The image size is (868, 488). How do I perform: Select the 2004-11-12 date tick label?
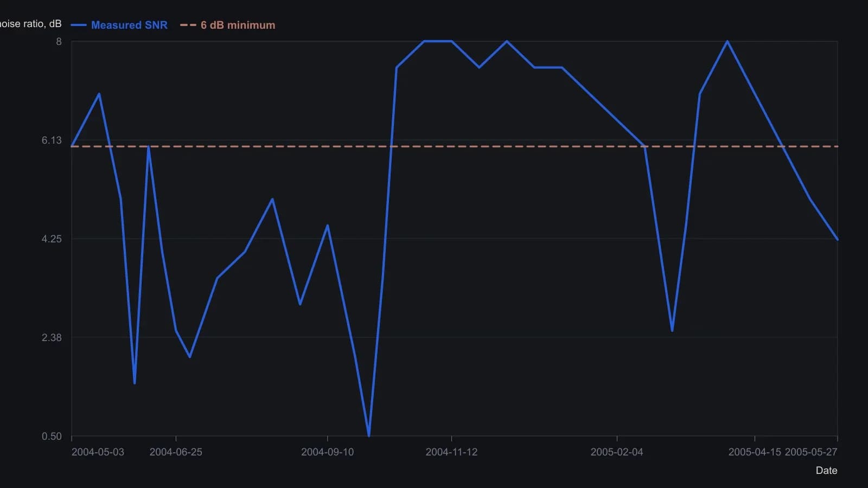coord(451,452)
